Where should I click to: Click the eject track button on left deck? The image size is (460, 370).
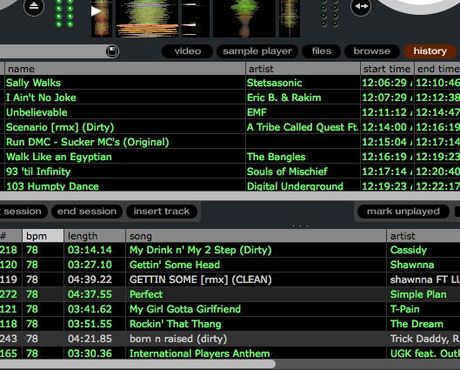pyautogui.click(x=34, y=6)
